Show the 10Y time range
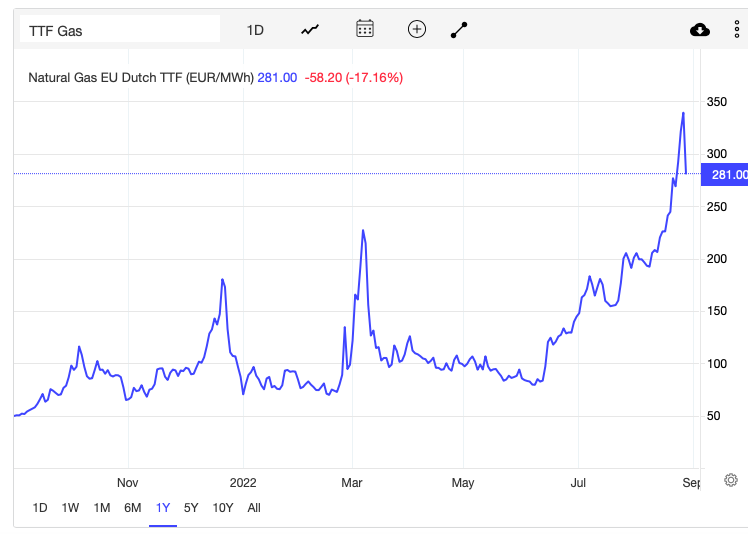Screen dimensions: 748x534 coord(223,508)
